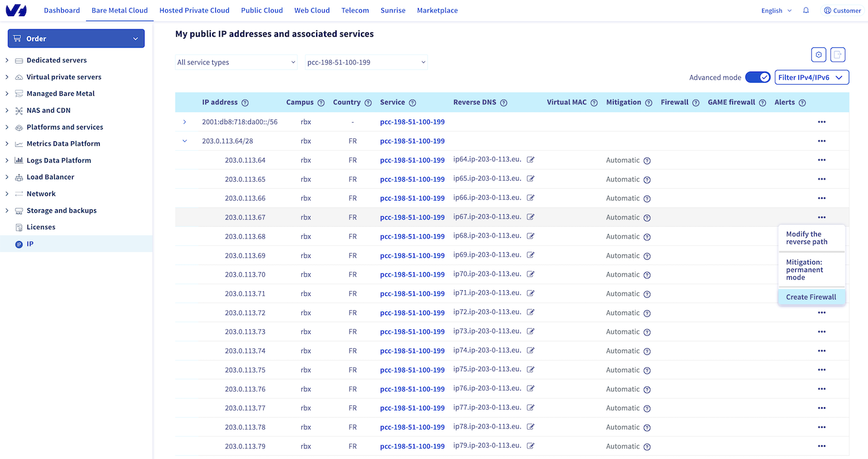Open the All service types dropdown
The width and height of the screenshot is (868, 459).
[236, 62]
